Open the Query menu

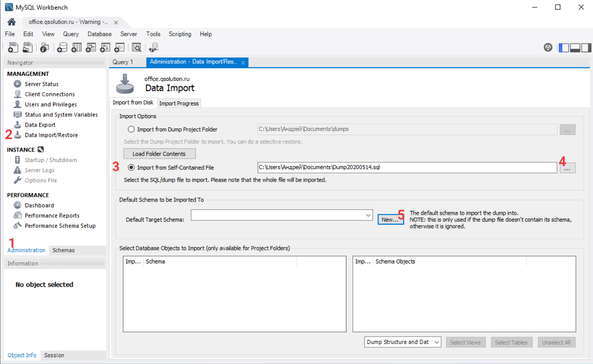click(x=71, y=34)
